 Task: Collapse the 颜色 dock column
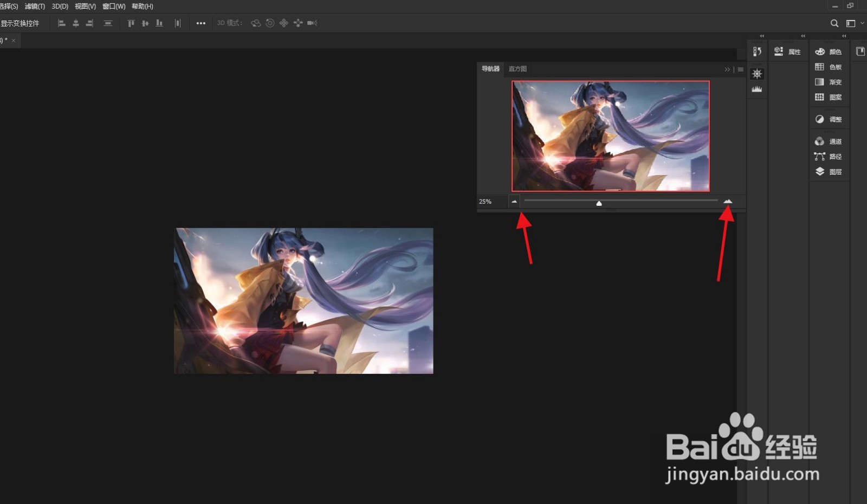844,36
